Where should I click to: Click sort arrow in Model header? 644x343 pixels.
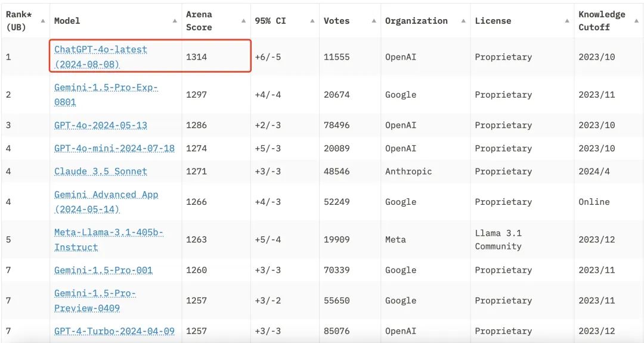click(x=175, y=21)
